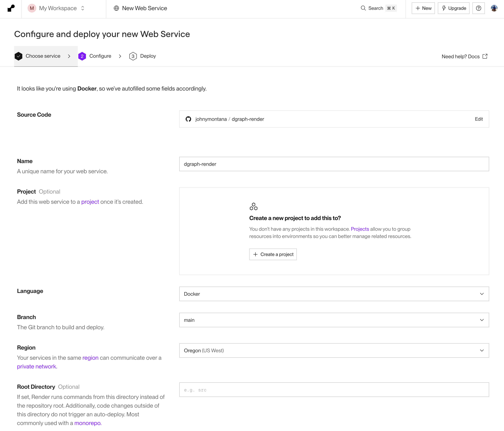Click Edit on the source code repository
The width and height of the screenshot is (504, 431).
point(479,119)
